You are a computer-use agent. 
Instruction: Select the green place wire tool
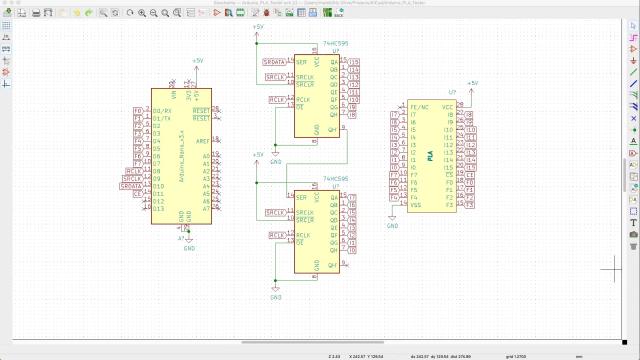point(633,72)
